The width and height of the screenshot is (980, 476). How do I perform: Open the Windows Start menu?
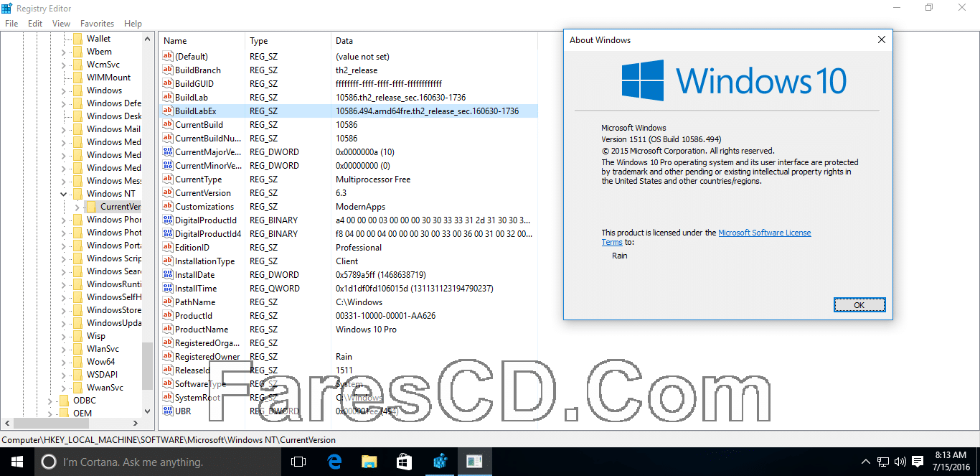pyautogui.click(x=17, y=462)
